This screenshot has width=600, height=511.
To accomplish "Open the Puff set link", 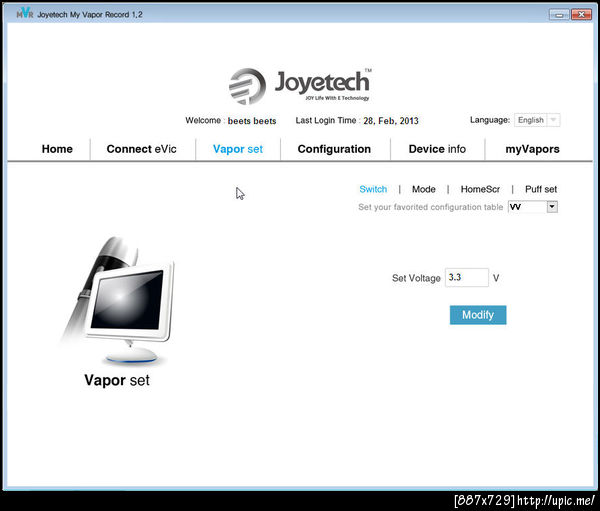I will [x=541, y=189].
